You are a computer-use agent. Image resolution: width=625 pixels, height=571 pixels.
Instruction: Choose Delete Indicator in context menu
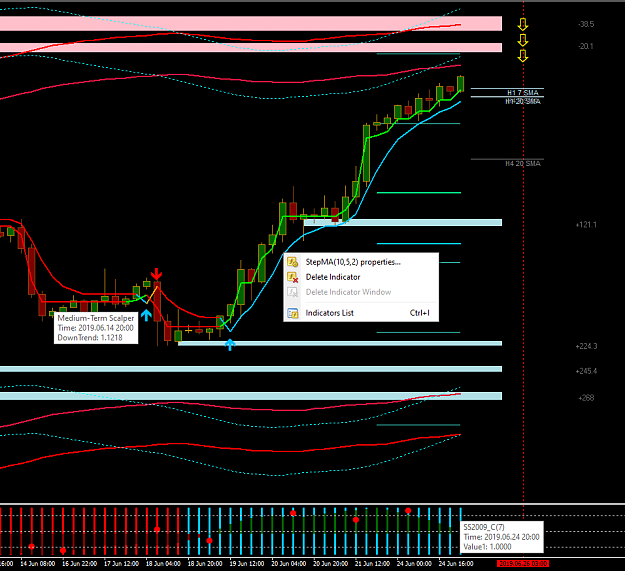361,277
